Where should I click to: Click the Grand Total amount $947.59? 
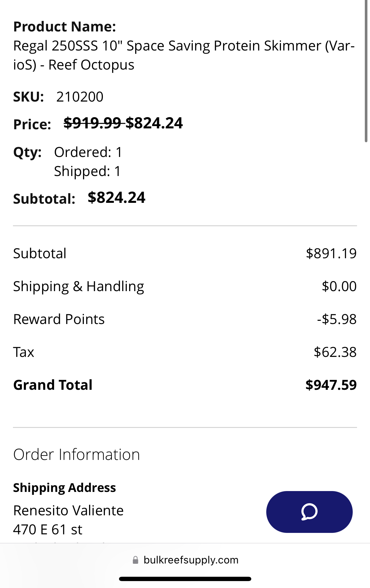point(331,385)
